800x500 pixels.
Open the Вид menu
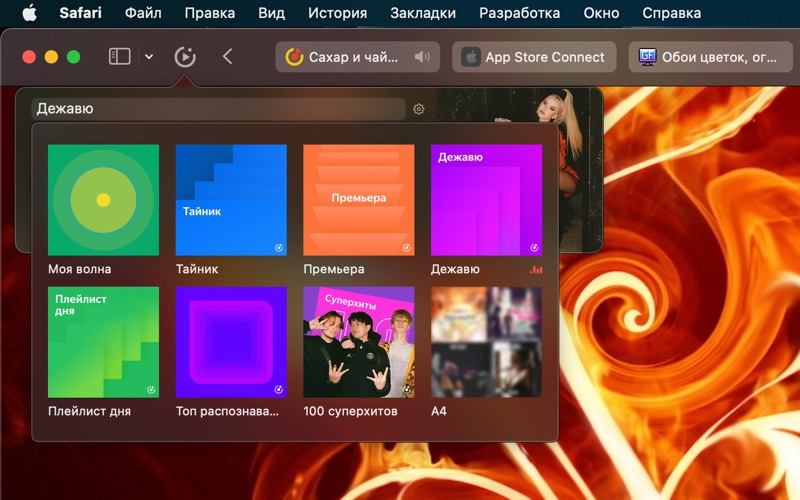pyautogui.click(x=271, y=13)
